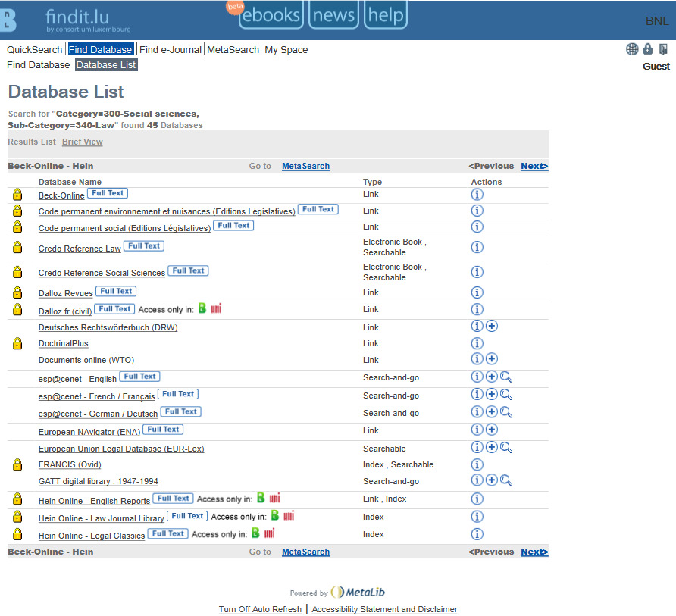Show info for FRANCIS (Ovid)
Screen dimensions: 676x616
point(477,464)
